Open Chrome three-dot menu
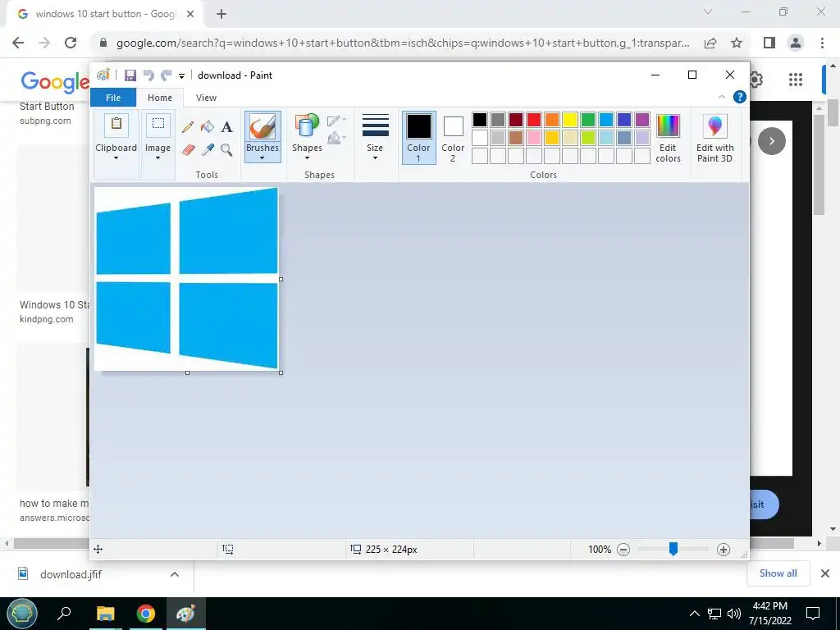Screen dimensions: 840x630 coord(822,43)
